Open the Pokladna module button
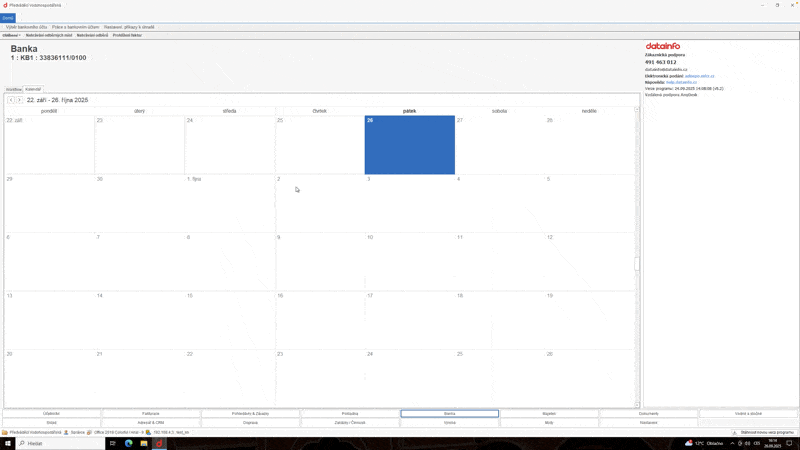Screen dimensions: 800x450 [x=350, y=413]
